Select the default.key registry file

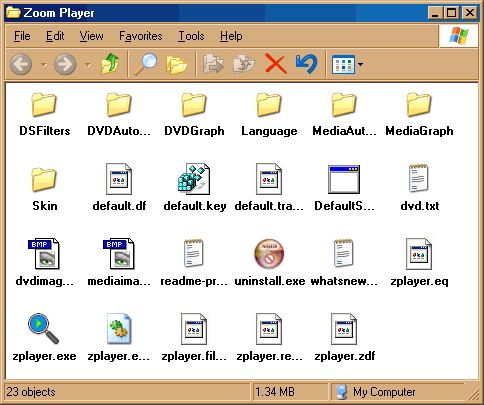click(x=195, y=179)
